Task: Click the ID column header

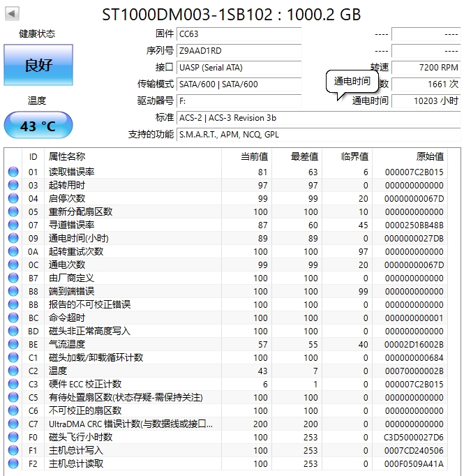Action: coord(33,156)
